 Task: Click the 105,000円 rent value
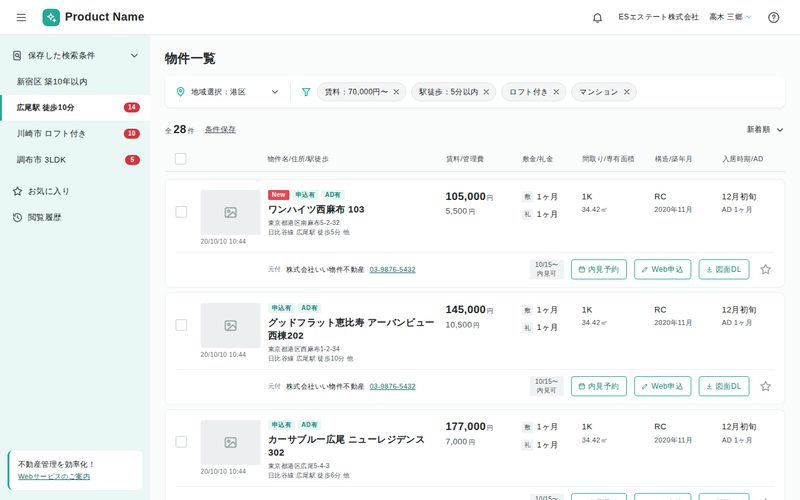tap(469, 196)
